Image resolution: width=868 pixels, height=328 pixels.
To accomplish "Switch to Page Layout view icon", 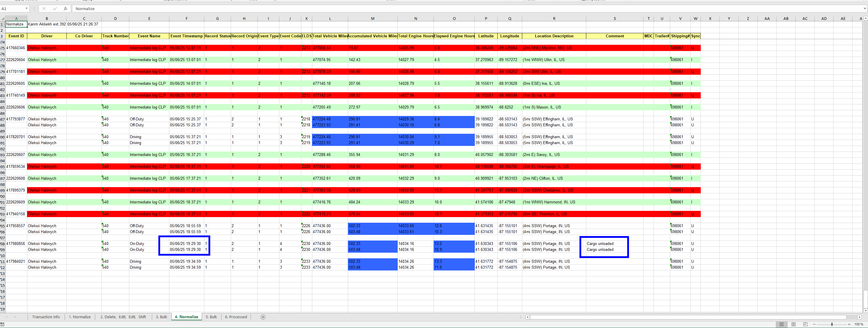I will (x=794, y=324).
